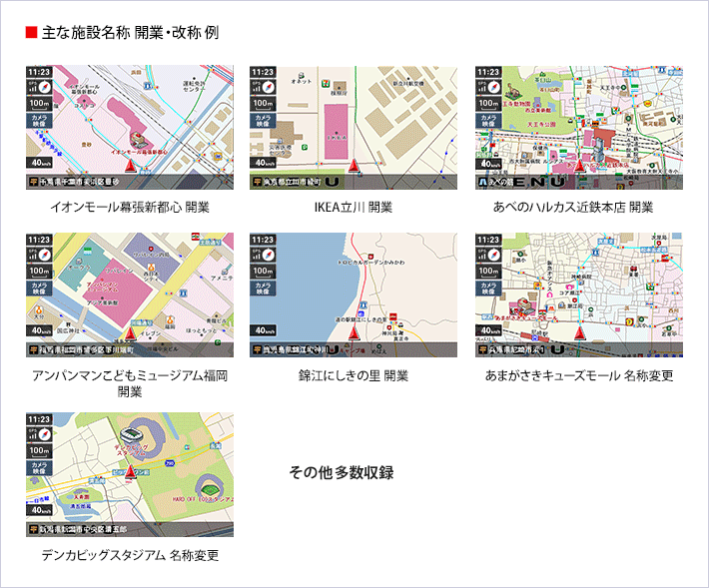Click the caption デンカビッグスタジアム 名称変更
Viewport: 709px width, 588px height.
click(x=130, y=555)
